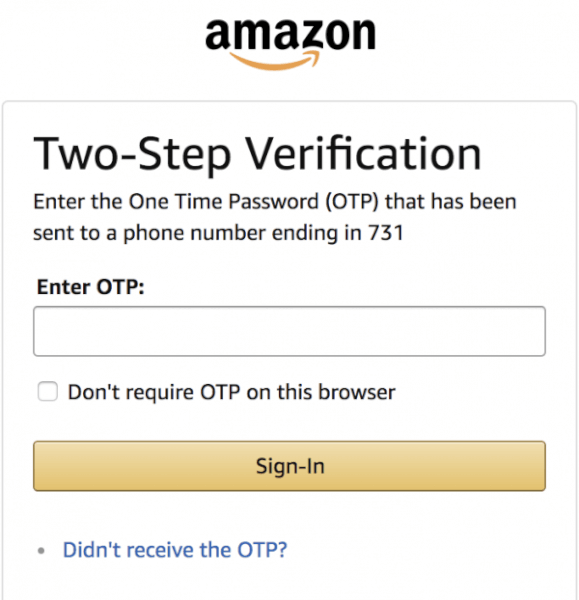Focus the Enter OTP text field

pos(289,331)
